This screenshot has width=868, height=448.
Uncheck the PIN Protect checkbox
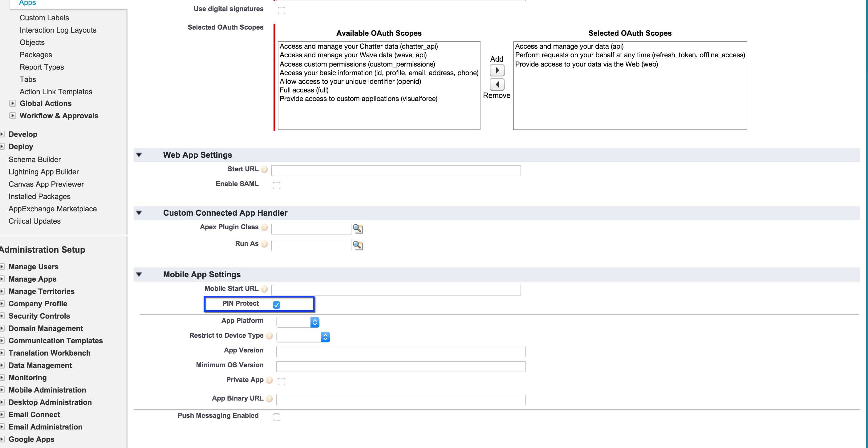[x=277, y=305]
